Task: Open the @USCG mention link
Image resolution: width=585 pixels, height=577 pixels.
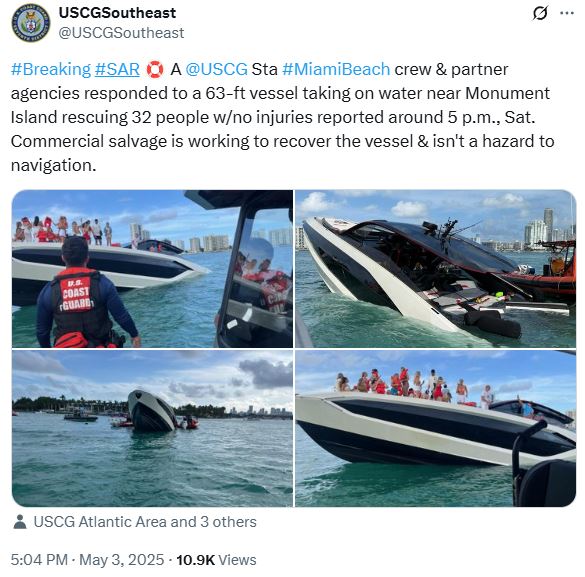Action: [216, 69]
